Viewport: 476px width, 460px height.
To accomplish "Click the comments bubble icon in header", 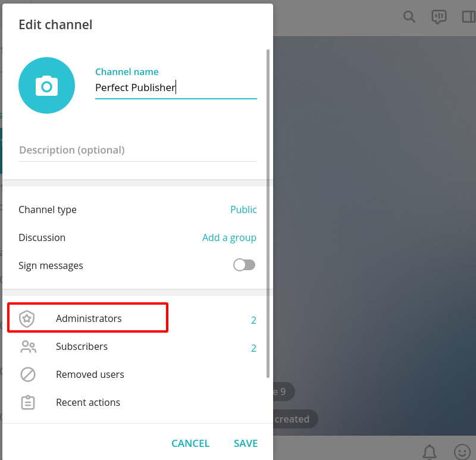I will point(439,17).
